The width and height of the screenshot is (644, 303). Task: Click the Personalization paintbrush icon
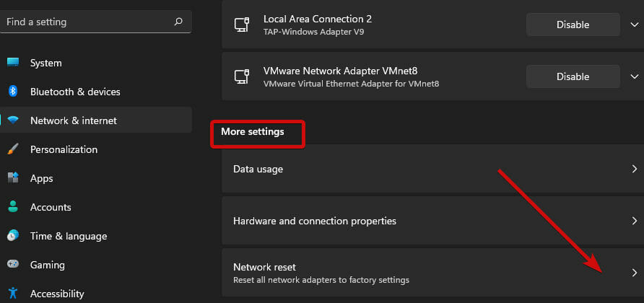click(13, 149)
